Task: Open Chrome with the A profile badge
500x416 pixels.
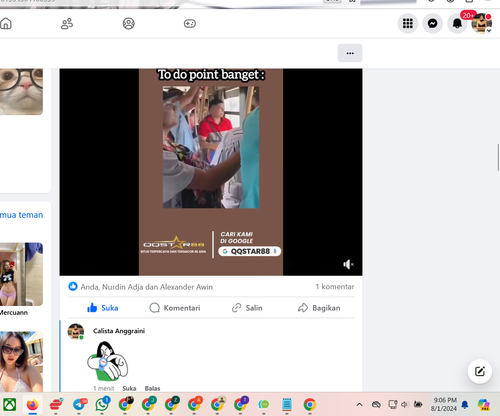Action: click(x=194, y=405)
